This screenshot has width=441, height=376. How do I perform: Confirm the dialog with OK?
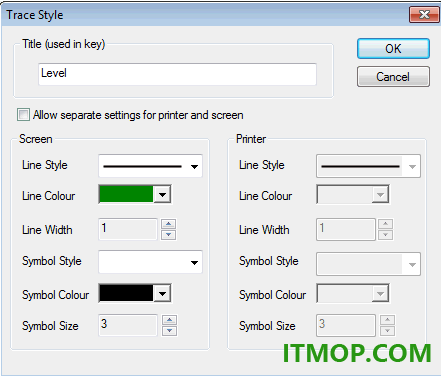pos(393,49)
